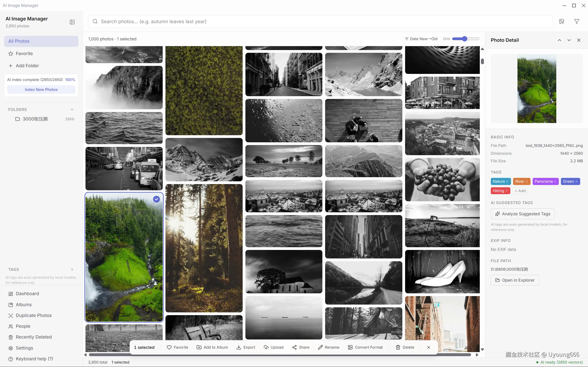The width and height of the screenshot is (588, 367).
Task: Open image search icon beside search bar
Action: pos(562,21)
